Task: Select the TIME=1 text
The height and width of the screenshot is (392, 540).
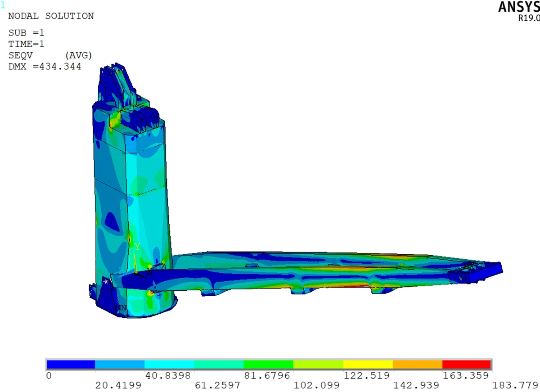Action: 27,44
